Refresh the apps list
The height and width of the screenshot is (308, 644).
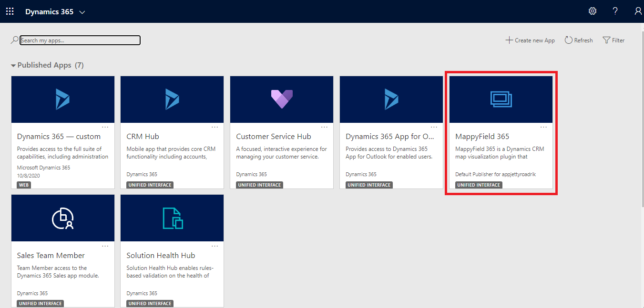tap(579, 40)
